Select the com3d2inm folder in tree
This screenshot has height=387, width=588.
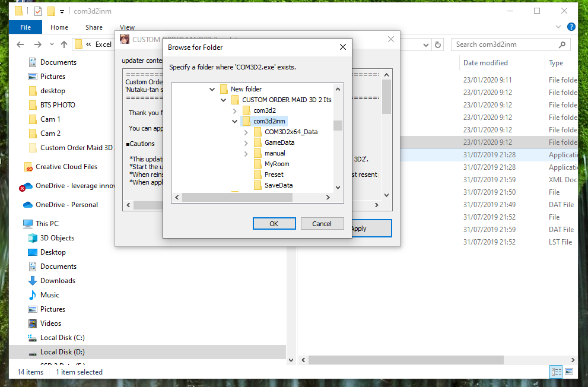[269, 121]
